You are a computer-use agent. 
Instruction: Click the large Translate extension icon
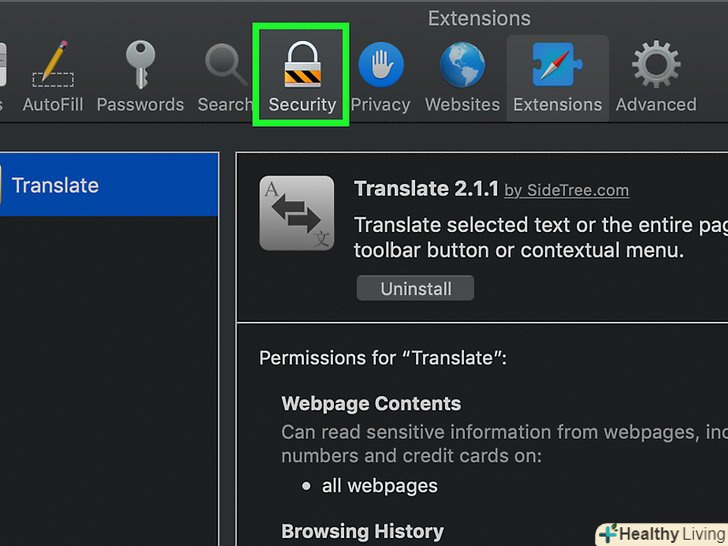[296, 213]
